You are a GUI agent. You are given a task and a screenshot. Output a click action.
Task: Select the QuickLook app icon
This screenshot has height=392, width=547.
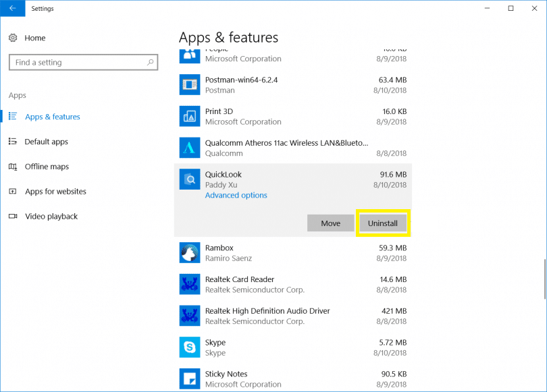(x=190, y=179)
